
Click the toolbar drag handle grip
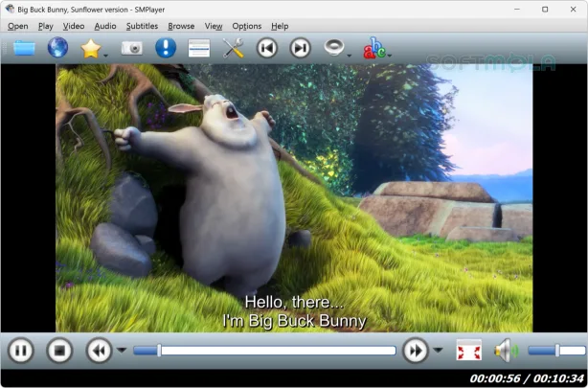click(5, 48)
